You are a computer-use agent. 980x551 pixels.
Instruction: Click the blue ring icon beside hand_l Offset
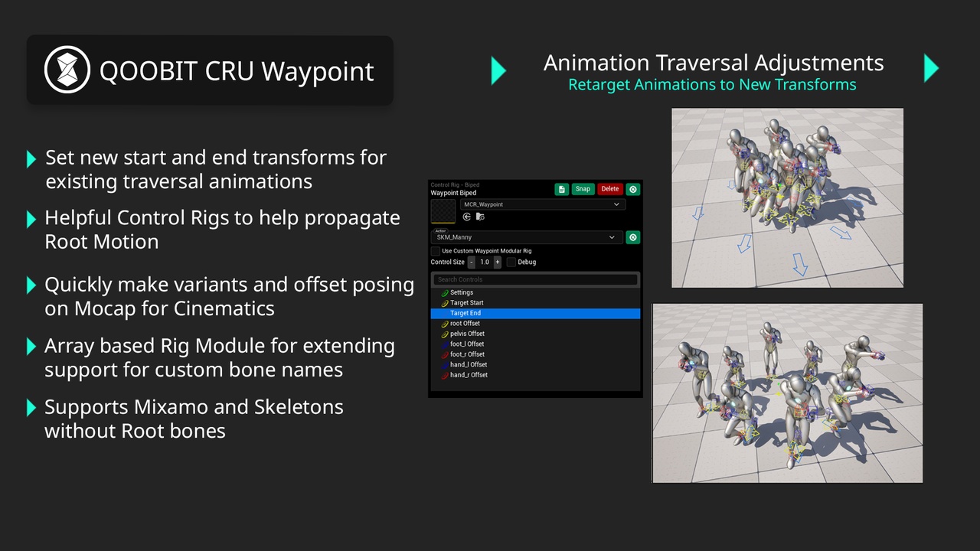(445, 365)
